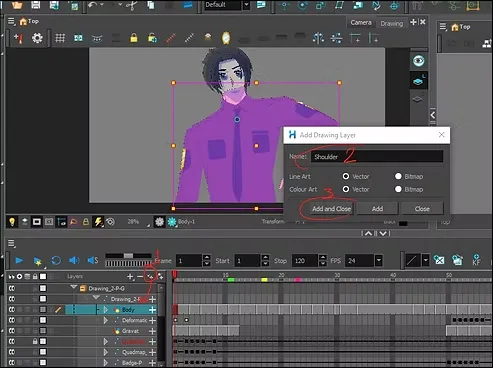
Task: Click the yellow padlock lock icon
Action: pyautogui.click(x=134, y=38)
